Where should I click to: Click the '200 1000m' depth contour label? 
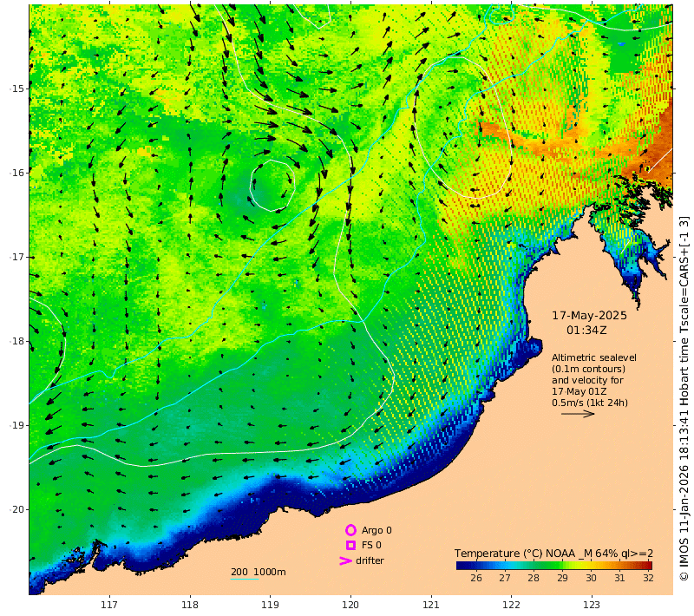click(x=258, y=572)
